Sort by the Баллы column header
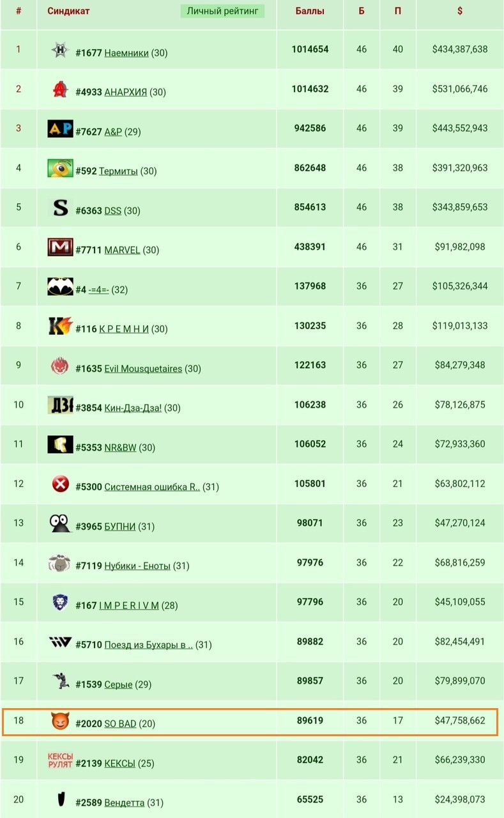Screen dimensions: 504x818 click(x=310, y=11)
